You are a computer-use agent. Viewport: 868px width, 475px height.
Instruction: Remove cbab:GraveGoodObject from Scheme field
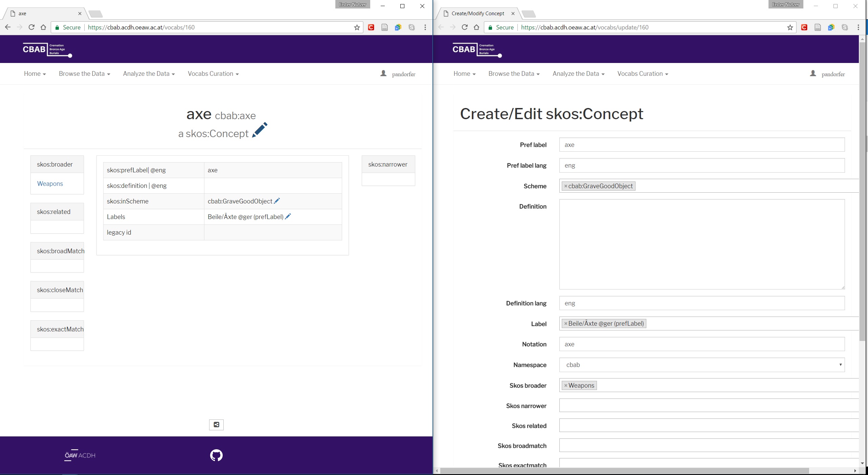pyautogui.click(x=565, y=186)
